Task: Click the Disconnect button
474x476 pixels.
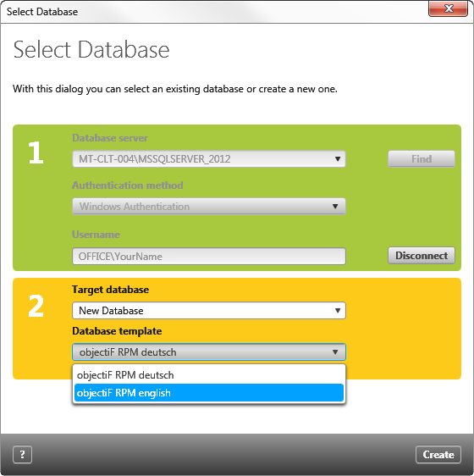Action: (422, 255)
